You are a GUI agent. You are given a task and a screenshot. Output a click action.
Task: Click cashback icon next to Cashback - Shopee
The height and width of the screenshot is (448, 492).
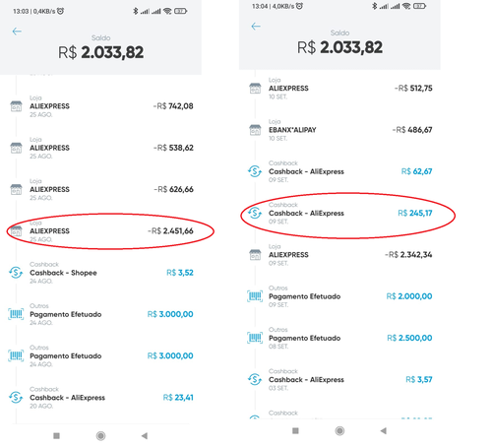(16, 273)
